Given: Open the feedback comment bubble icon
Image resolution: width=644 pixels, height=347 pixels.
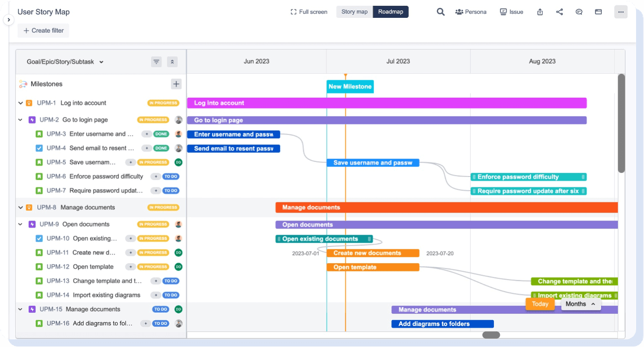Looking at the screenshot, I should (579, 11).
